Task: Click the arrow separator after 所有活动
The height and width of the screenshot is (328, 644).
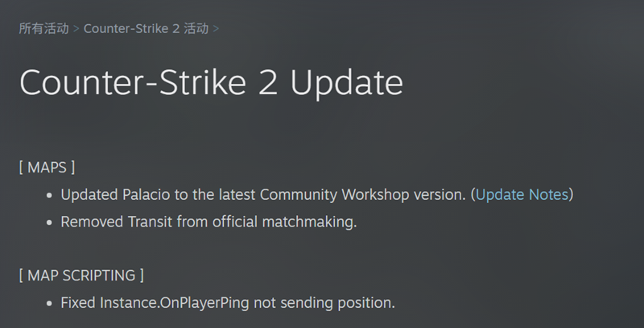Action: 76,29
